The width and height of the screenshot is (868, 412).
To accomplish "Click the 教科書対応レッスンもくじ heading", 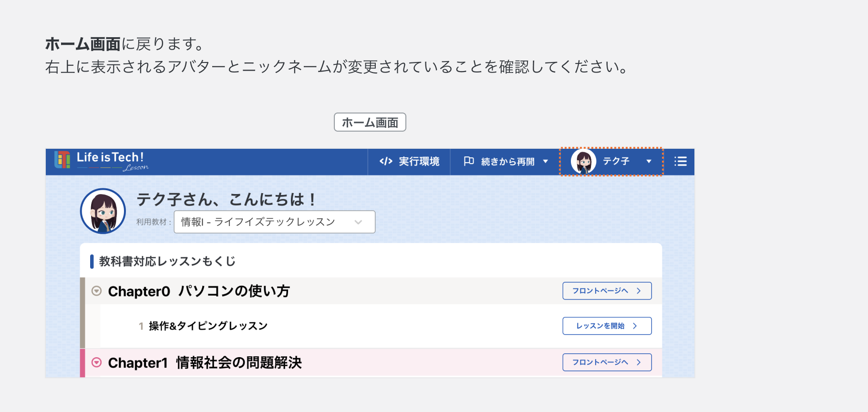I will (x=167, y=261).
